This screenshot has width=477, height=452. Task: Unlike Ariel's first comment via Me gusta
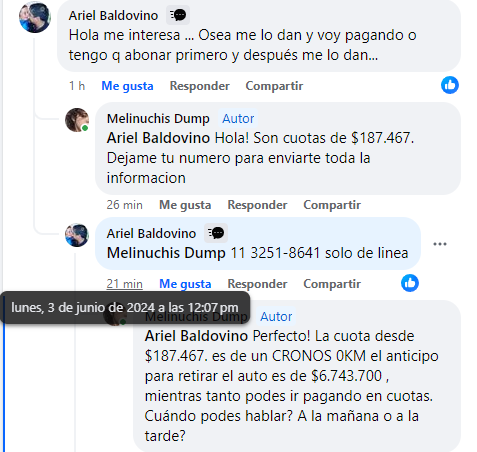pyautogui.click(x=127, y=86)
